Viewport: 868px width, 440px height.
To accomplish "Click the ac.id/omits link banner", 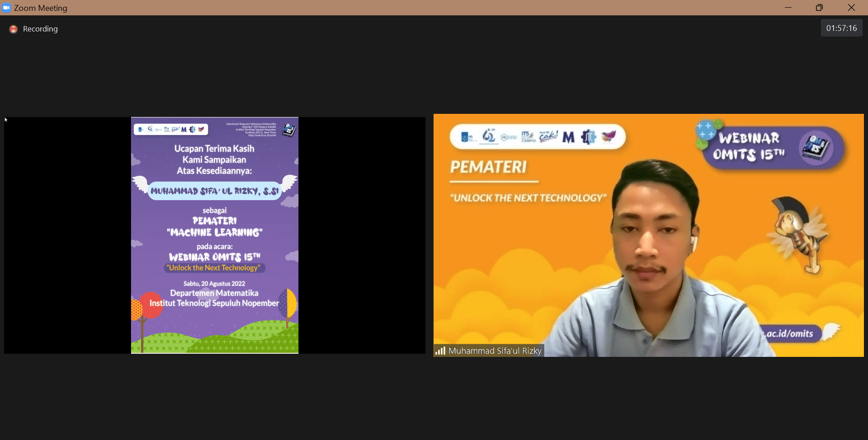I will (x=790, y=333).
